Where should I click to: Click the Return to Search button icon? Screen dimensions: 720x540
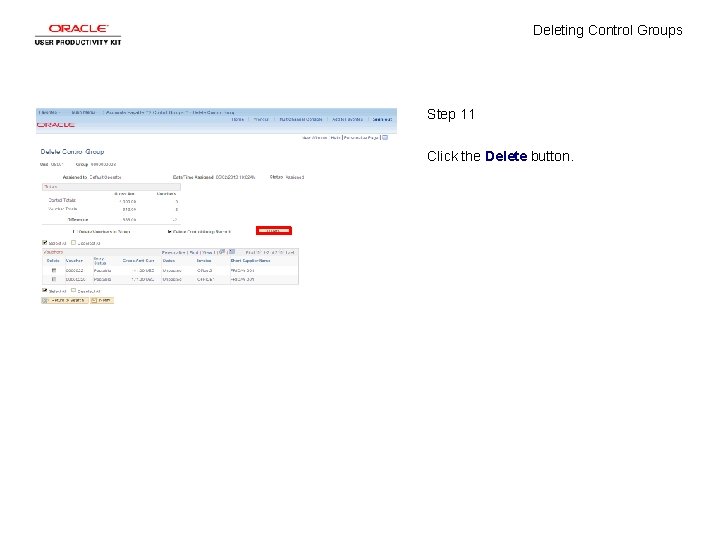click(45, 300)
